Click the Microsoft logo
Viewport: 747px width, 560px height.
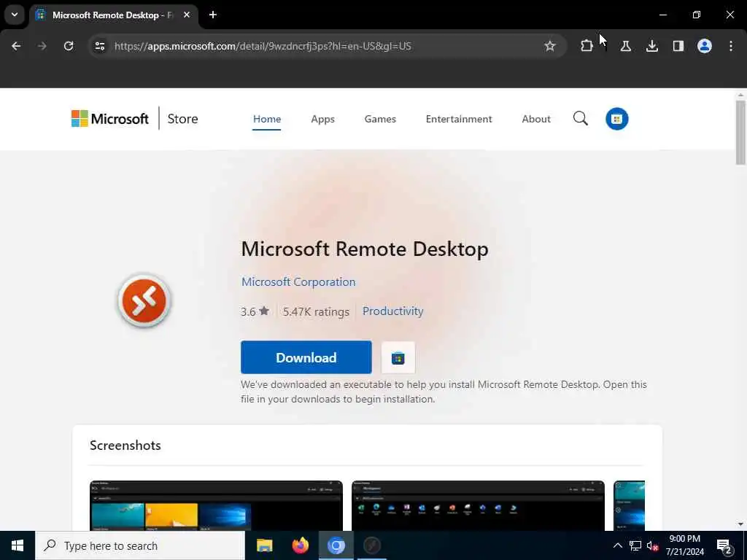tap(110, 119)
